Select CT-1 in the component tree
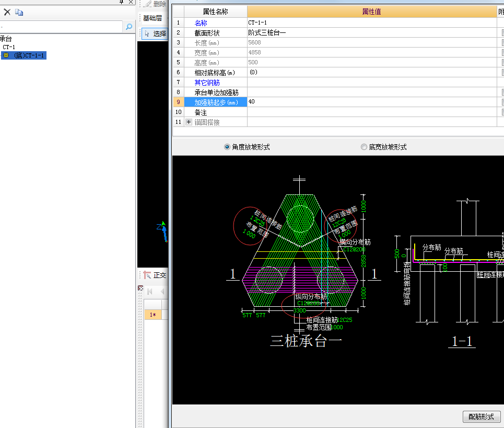This screenshot has width=504, height=428. point(9,47)
